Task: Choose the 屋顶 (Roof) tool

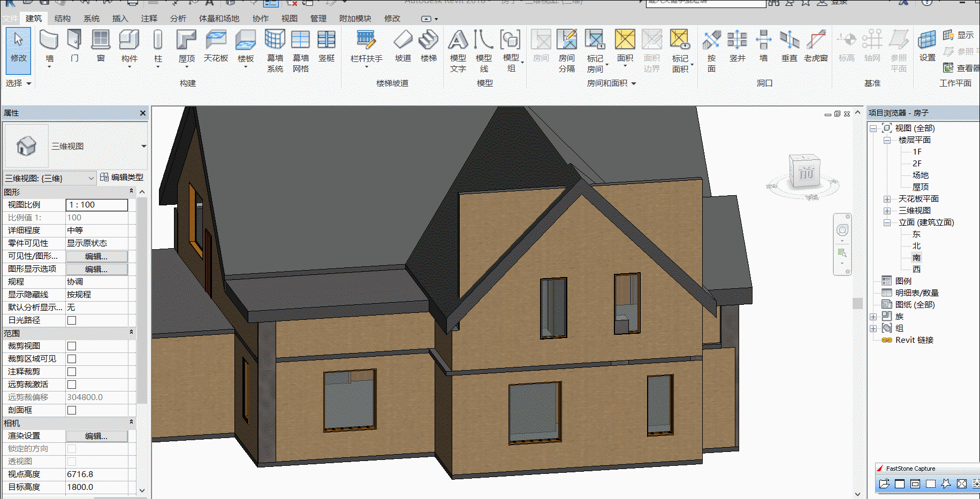Action: (186, 40)
